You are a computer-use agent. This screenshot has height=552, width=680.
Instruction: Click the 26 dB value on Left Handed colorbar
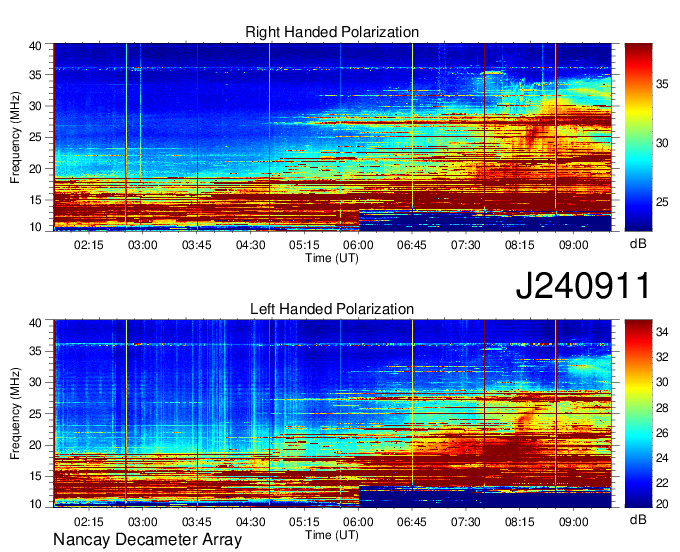click(662, 432)
